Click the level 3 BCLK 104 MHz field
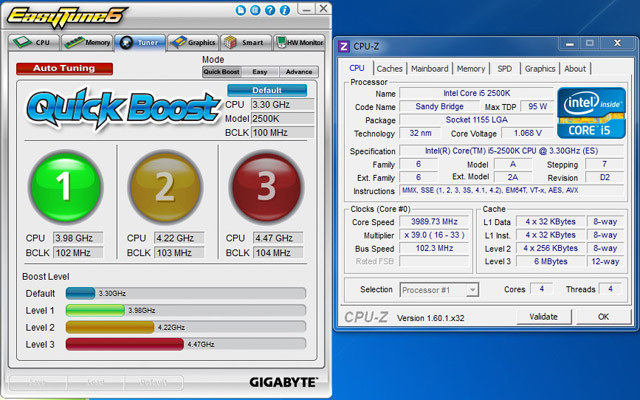Viewport: 640px width, 400px height. pyautogui.click(x=278, y=253)
